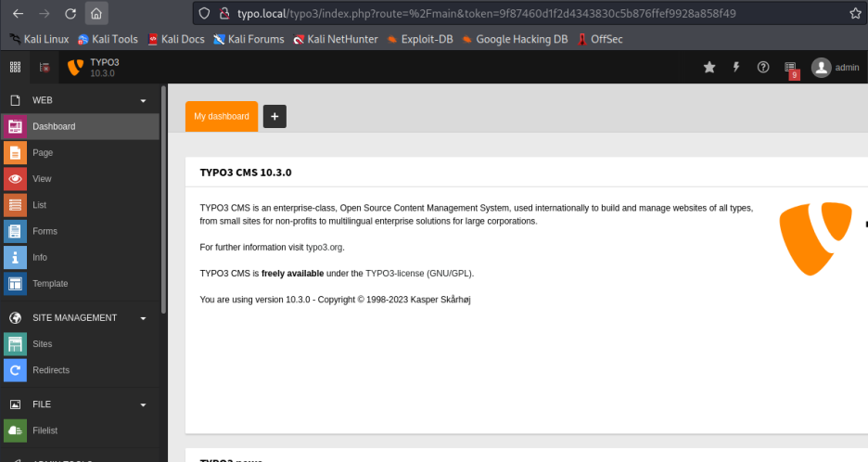Viewport: 868px width, 462px height.
Task: Click the large TYPO3 logo in widget
Action: tap(815, 238)
